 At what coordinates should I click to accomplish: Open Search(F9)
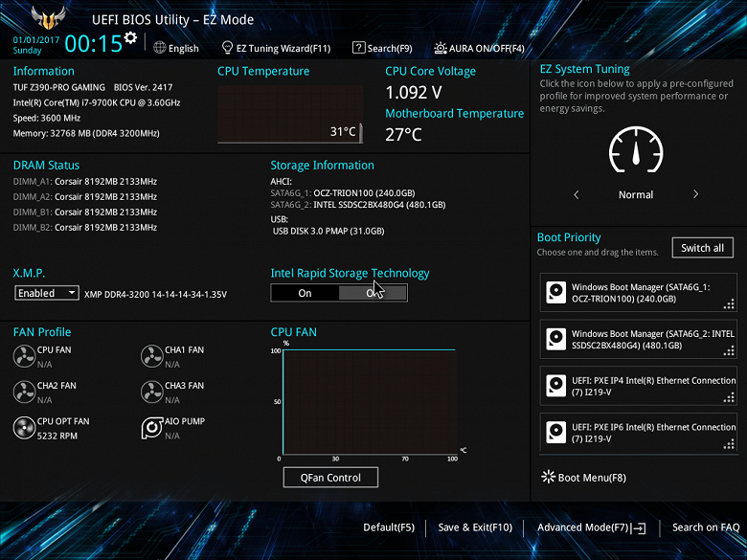pos(382,48)
